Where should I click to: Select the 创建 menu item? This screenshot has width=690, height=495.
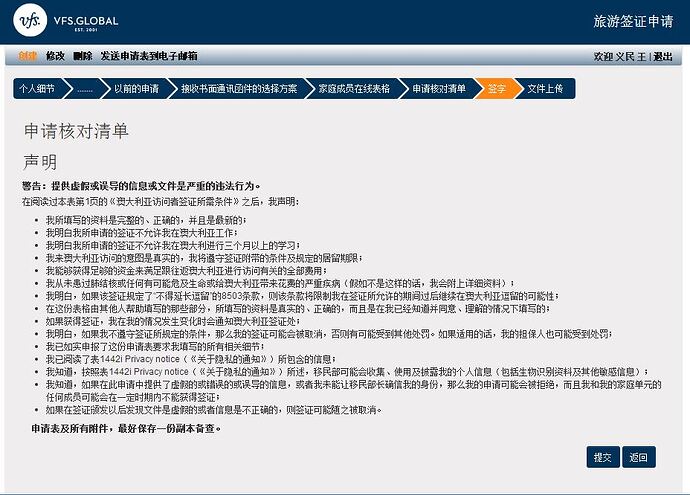pos(27,56)
